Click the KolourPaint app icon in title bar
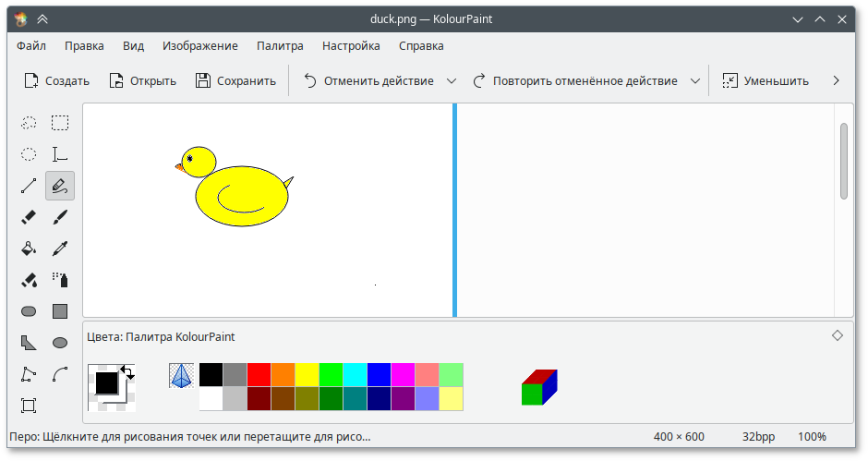The image size is (868, 461). pos(20,19)
